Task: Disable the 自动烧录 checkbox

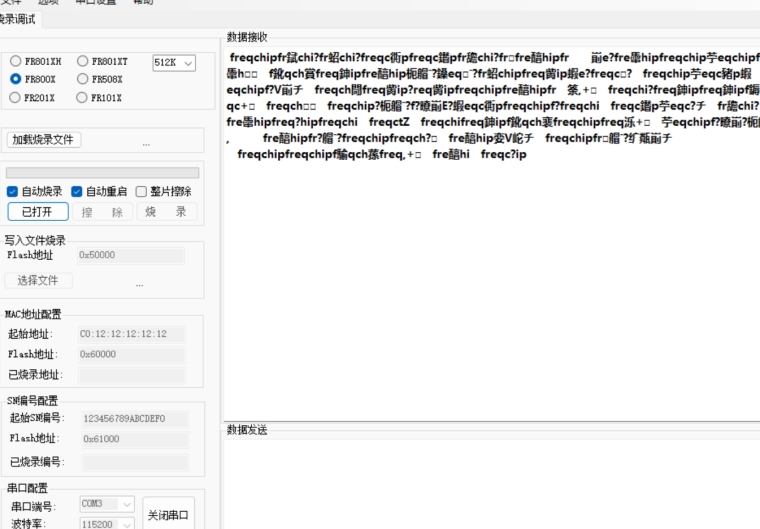Action: [12, 191]
